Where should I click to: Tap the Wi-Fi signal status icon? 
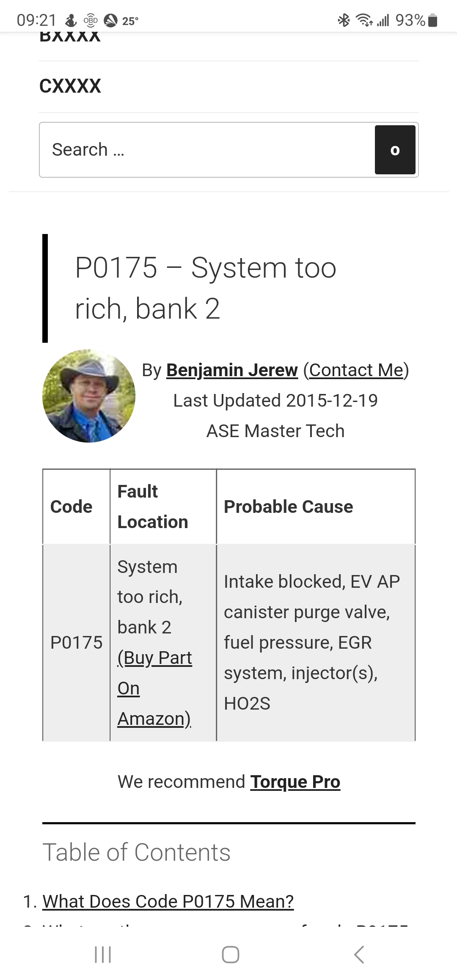364,20
